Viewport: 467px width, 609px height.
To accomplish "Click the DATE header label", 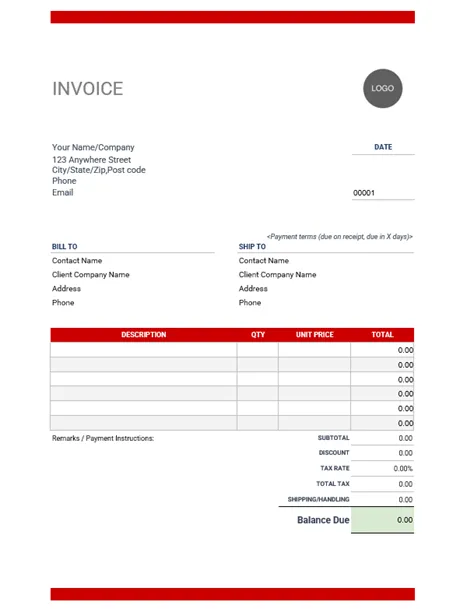I will click(x=383, y=147).
